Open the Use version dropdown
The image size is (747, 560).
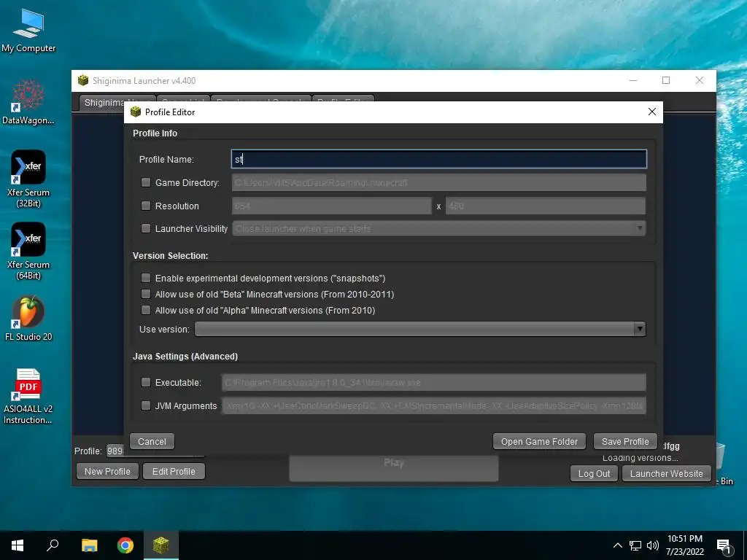420,329
